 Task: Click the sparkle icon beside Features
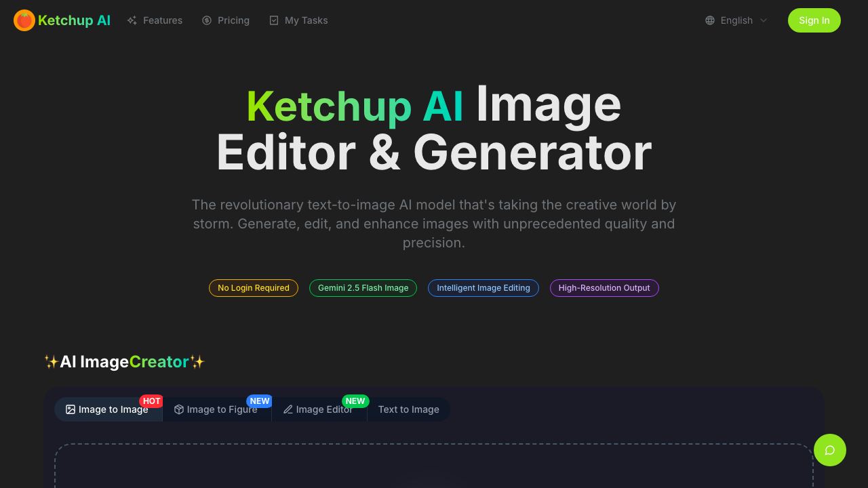coord(132,20)
